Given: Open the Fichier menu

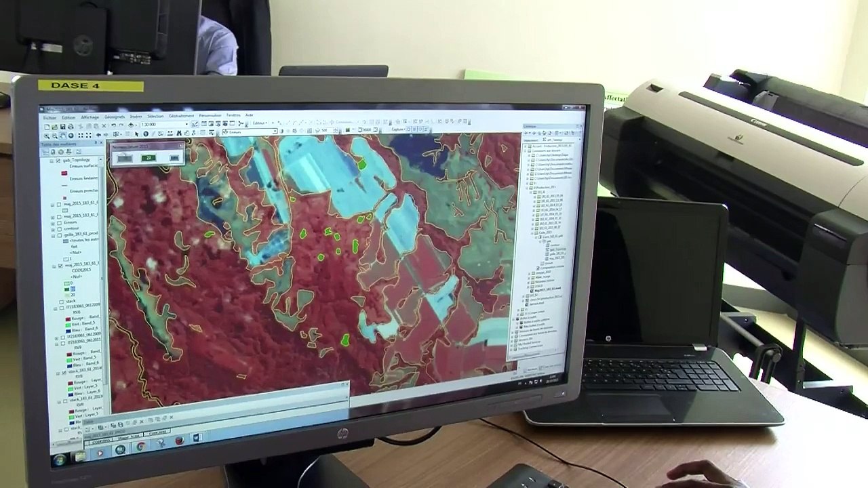Looking at the screenshot, I should point(50,117).
